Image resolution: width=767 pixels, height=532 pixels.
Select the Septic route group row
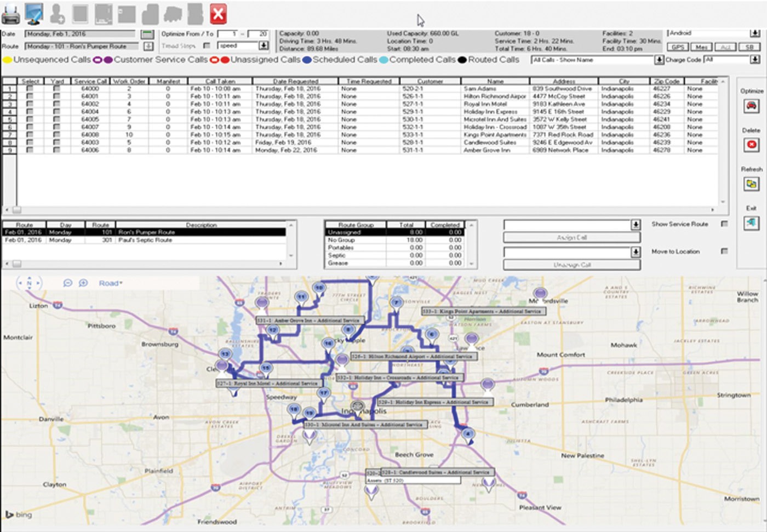[394, 255]
